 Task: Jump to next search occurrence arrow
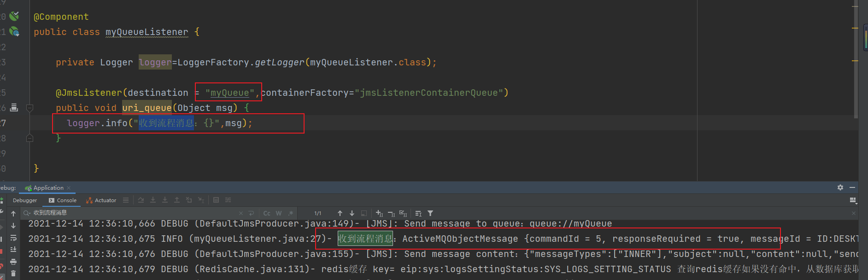click(x=352, y=213)
